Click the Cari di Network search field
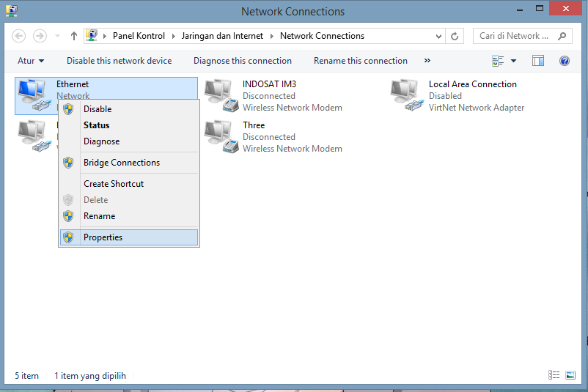This screenshot has width=588, height=392. click(513, 36)
